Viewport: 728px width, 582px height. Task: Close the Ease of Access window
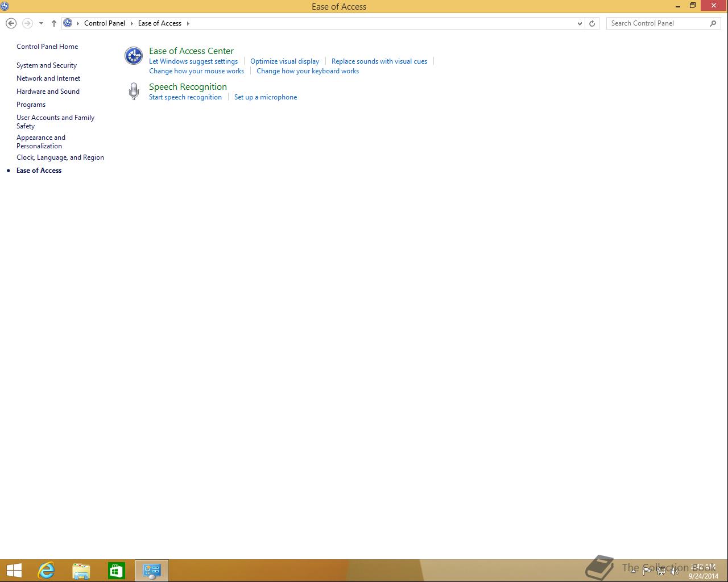click(x=714, y=6)
